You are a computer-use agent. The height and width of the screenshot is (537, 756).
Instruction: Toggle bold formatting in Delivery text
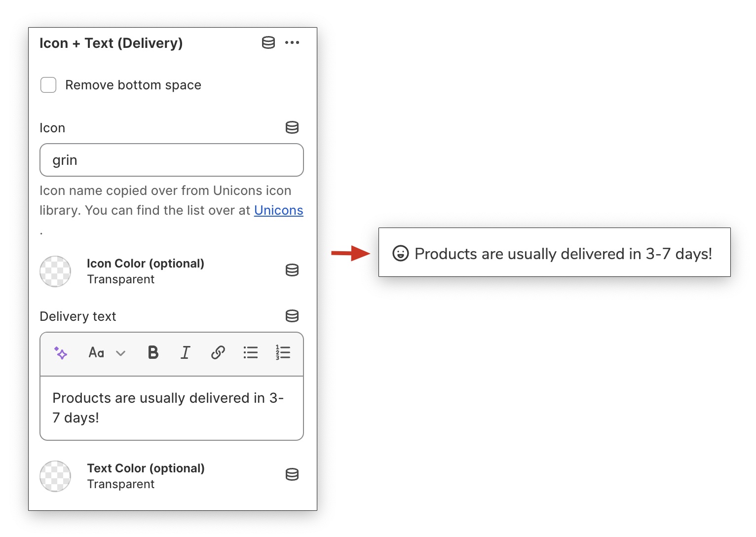[153, 352]
